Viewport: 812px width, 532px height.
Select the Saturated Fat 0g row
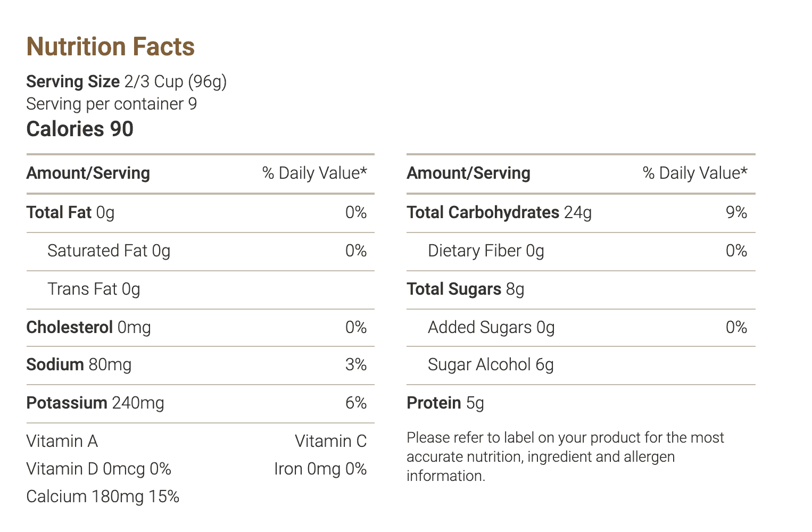tap(200, 251)
